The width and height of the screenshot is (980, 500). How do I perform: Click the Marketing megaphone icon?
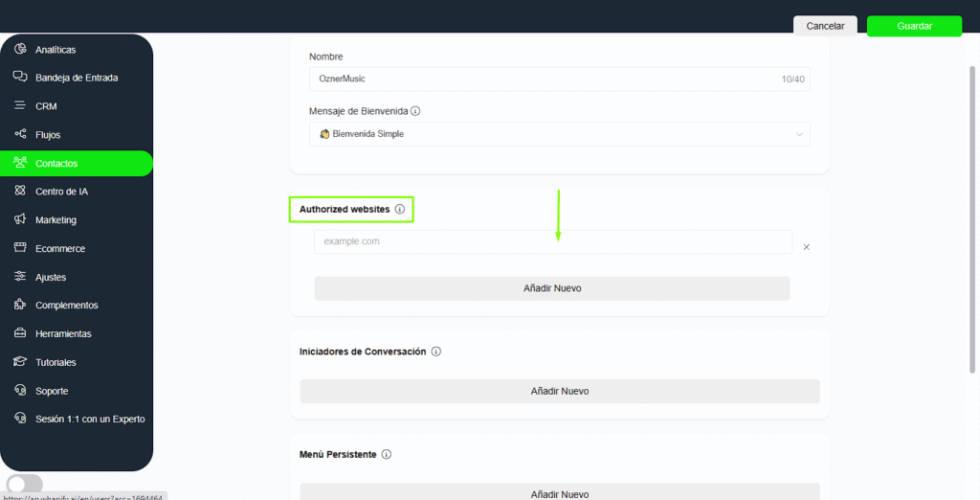tap(20, 220)
